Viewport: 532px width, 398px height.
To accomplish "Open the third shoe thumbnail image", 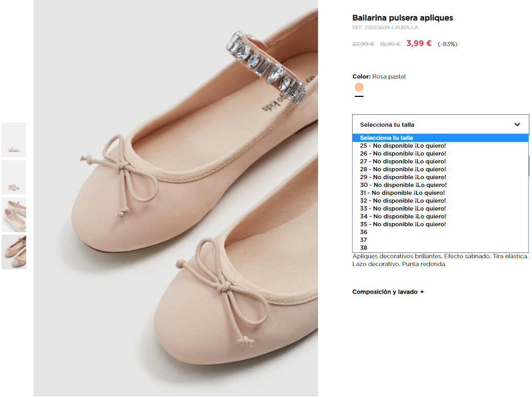I will (x=14, y=215).
